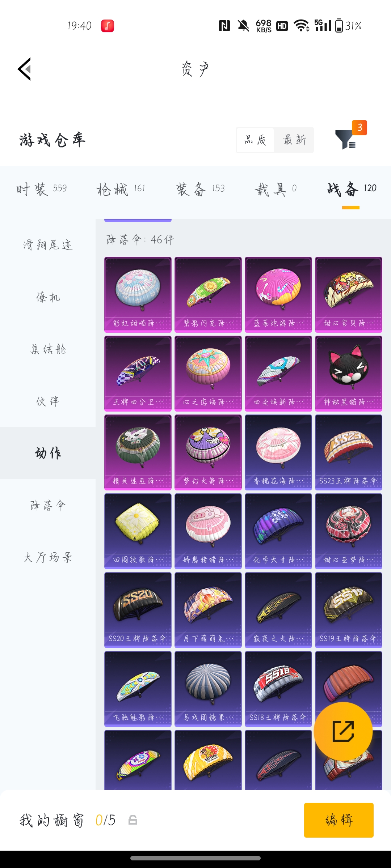Open the 载具 0 tab

pyautogui.click(x=276, y=189)
